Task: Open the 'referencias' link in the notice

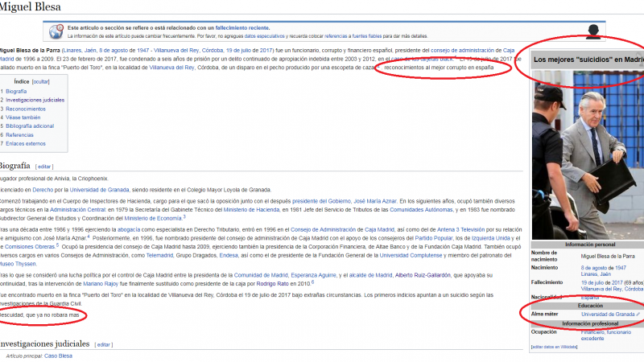Action: [336, 36]
